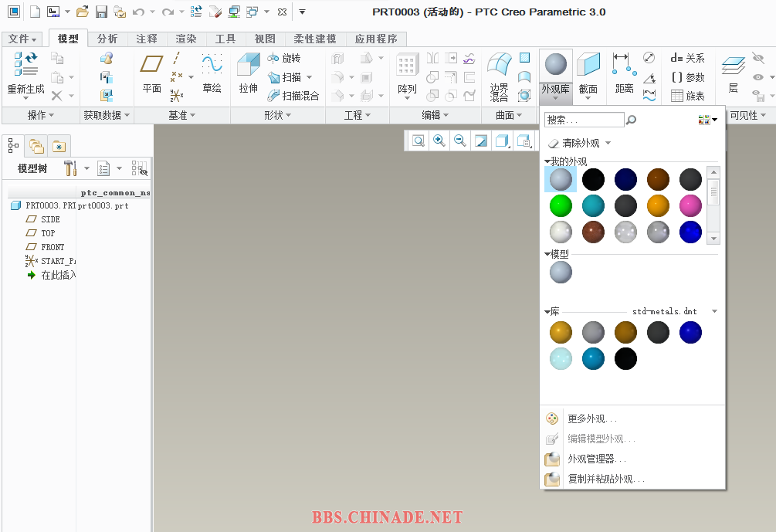Open the Distance (距离) measure tool
The width and height of the screenshot is (776, 532).
[x=624, y=73]
